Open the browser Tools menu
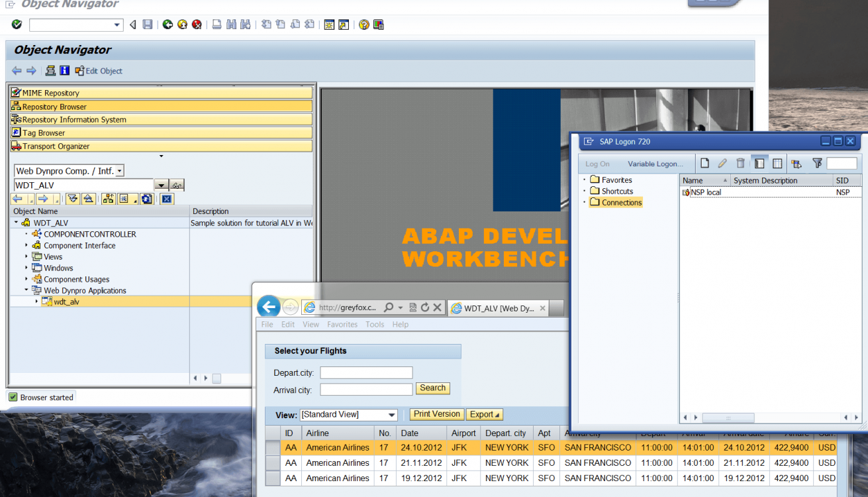Screen dimensions: 868x497 click(375, 325)
